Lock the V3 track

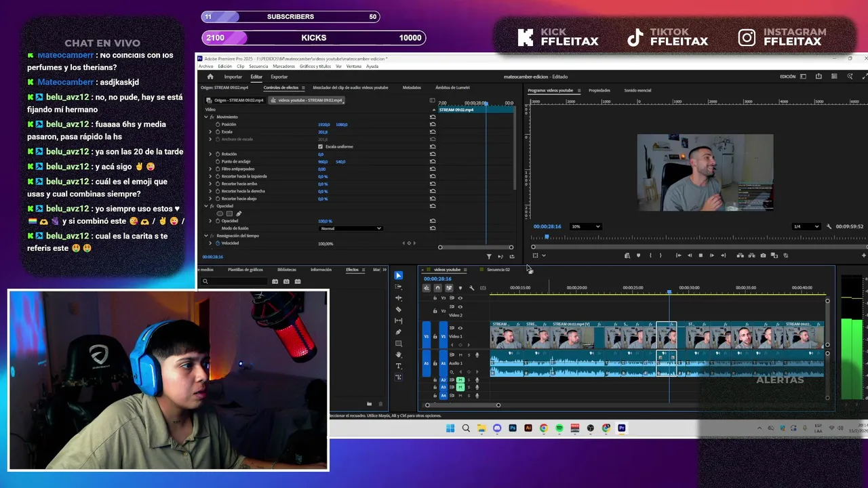(435, 298)
